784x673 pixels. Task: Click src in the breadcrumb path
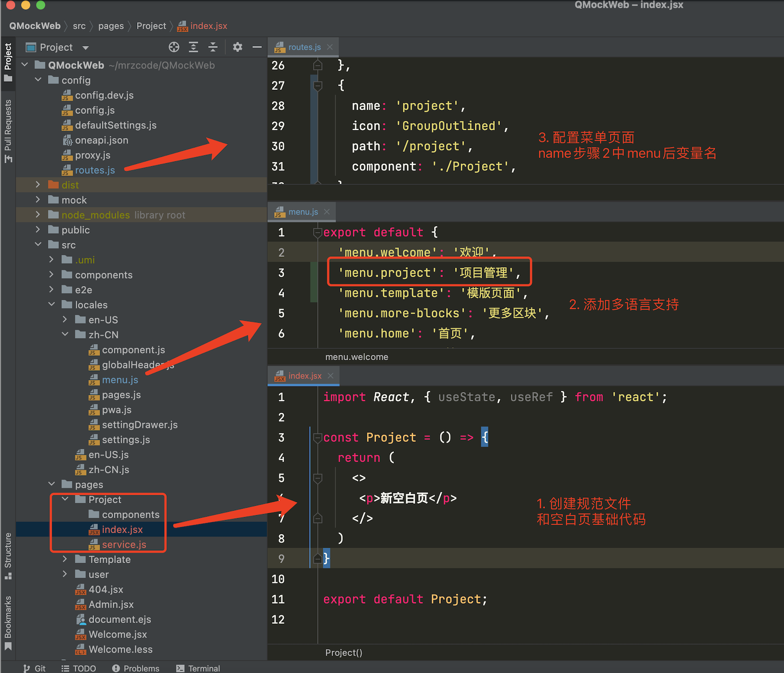(x=79, y=26)
